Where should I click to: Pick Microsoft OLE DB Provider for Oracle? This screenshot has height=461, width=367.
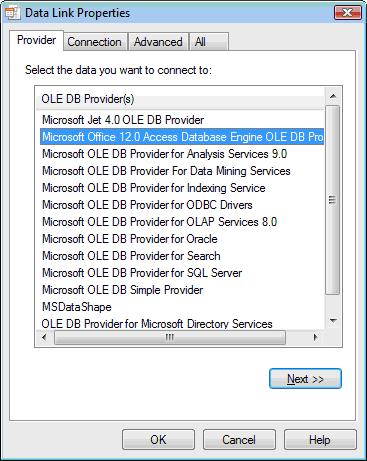pyautogui.click(x=130, y=239)
